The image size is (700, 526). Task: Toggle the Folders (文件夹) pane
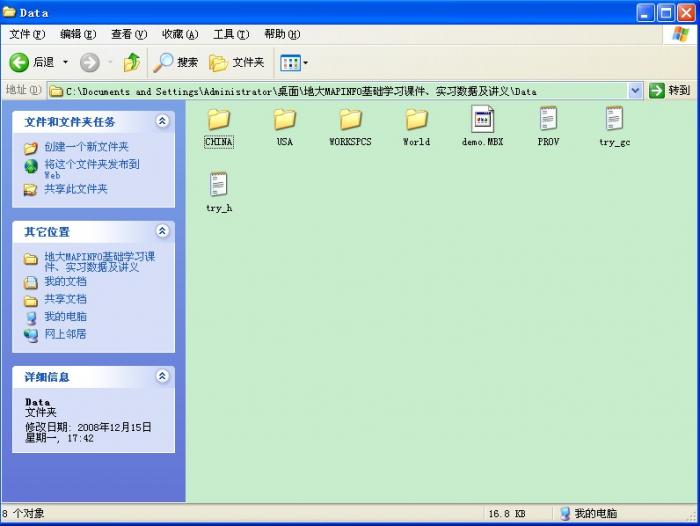tap(237, 62)
